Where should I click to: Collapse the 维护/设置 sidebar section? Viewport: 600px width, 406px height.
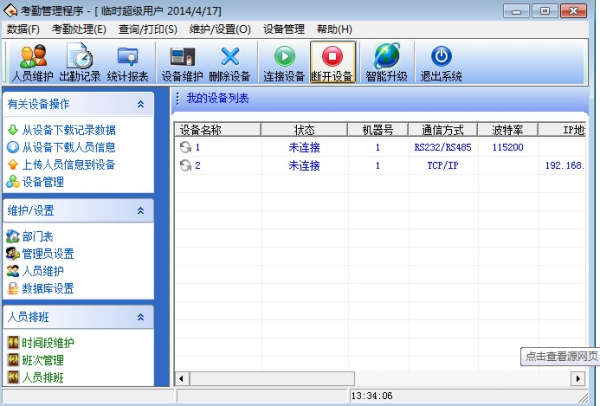pyautogui.click(x=141, y=211)
